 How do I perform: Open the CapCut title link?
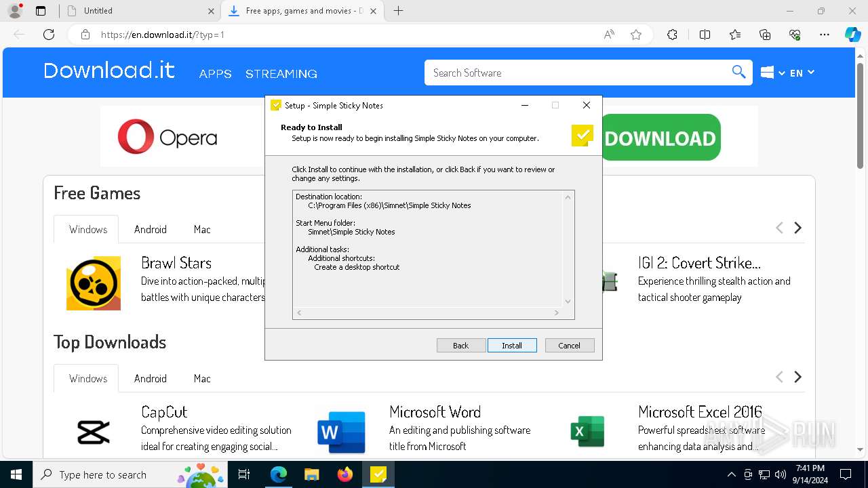pyautogui.click(x=164, y=412)
